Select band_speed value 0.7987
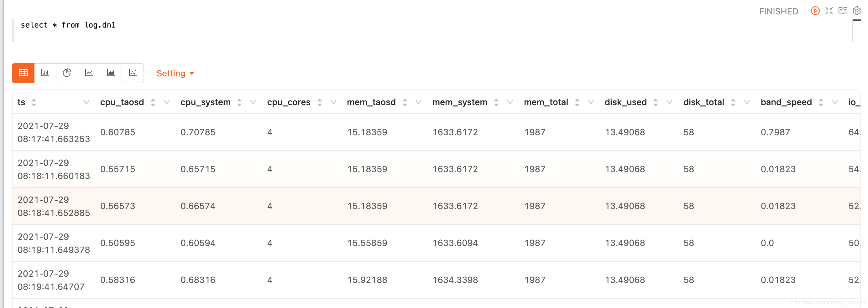This screenshot has height=308, width=868. click(x=775, y=132)
